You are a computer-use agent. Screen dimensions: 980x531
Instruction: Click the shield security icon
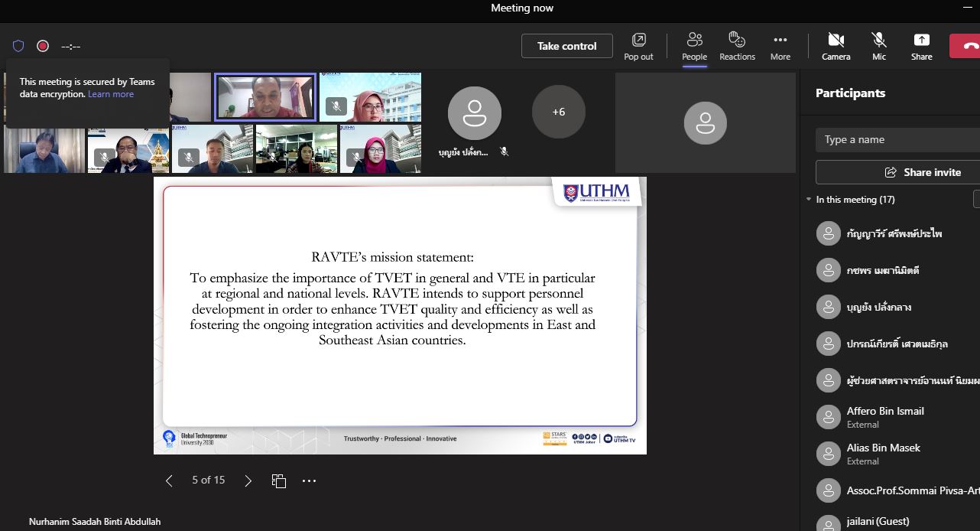click(x=18, y=46)
